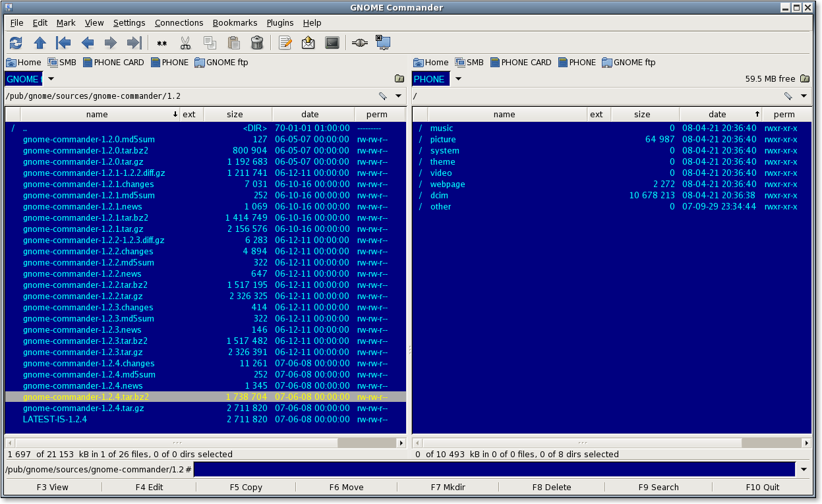Click the Copy toolbar icon

210,43
